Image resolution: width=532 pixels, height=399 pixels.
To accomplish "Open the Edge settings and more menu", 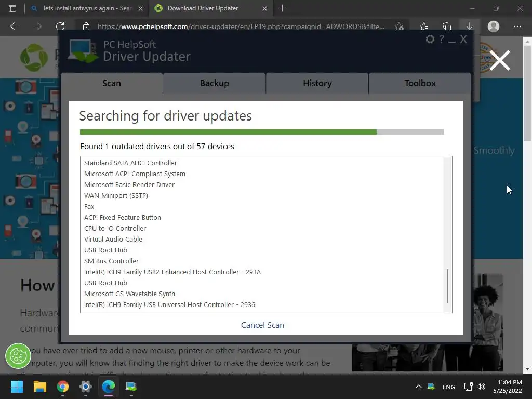I will 517,26.
